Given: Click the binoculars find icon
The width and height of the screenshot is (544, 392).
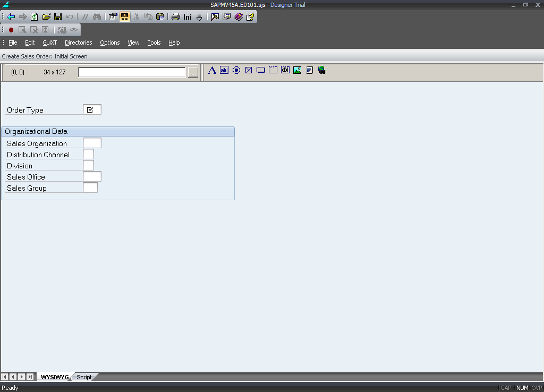Looking at the screenshot, I should (97, 16).
